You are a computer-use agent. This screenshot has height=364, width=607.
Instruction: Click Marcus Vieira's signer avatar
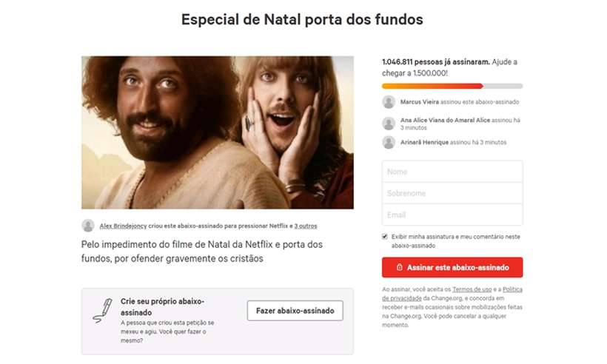coord(389,102)
